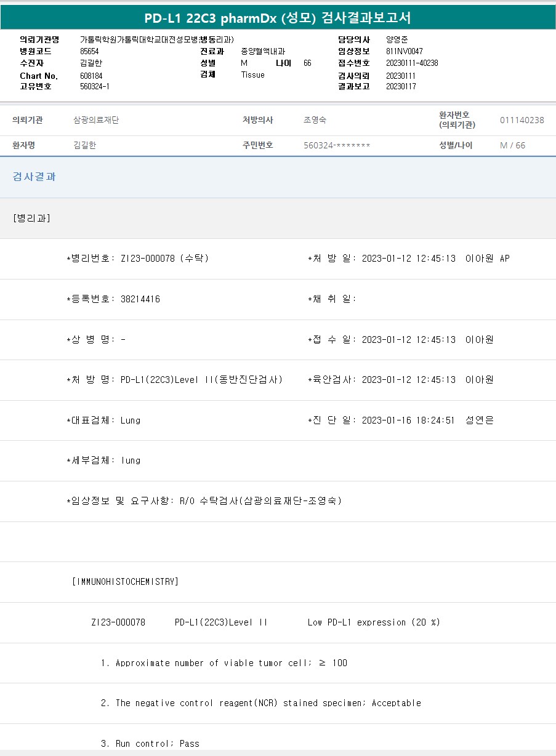Viewport: 556px width, 756px height.
Task: Select the masked 주민번호 field
Action: 337,146
